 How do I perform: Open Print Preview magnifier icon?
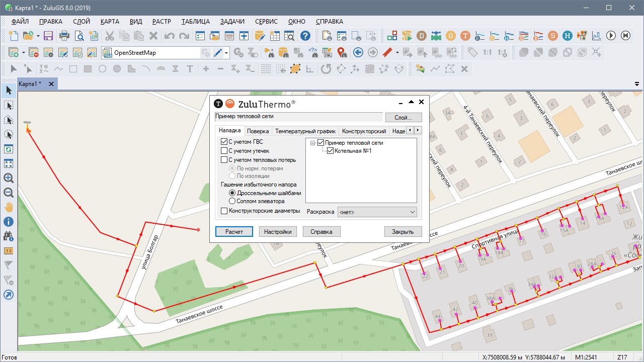point(79,36)
